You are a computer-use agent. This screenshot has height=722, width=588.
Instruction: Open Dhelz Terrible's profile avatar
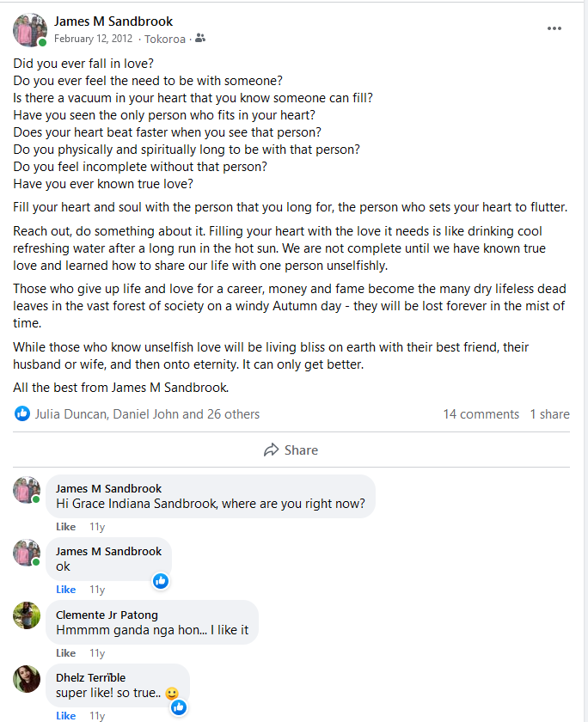[27, 678]
